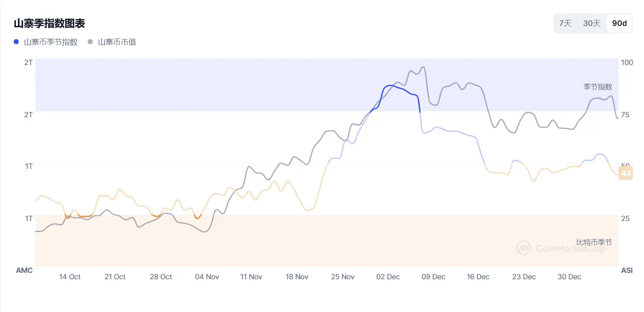Image resolution: width=644 pixels, height=312 pixels.
Task: Click the 23 Dec date marker
Action: tap(524, 277)
